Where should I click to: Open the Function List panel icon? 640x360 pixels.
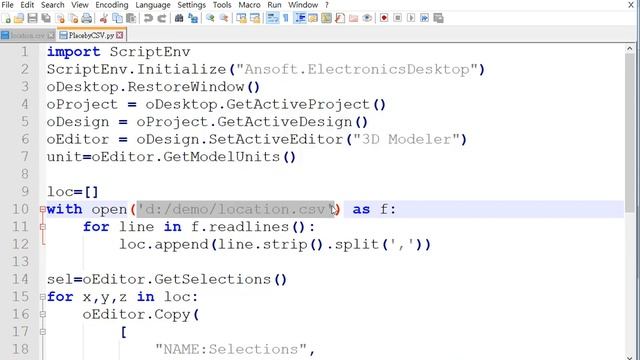pos(340,18)
